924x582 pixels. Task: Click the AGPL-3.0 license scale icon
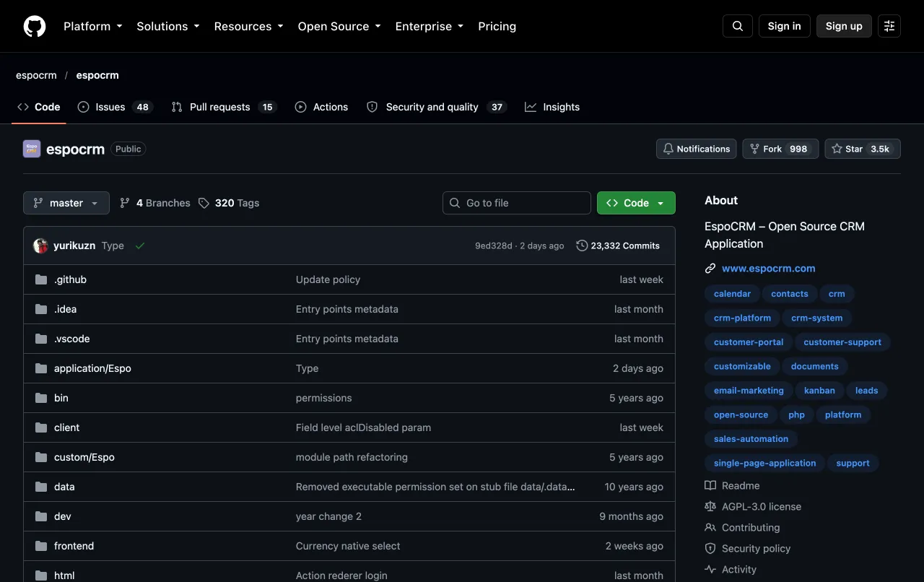710,507
